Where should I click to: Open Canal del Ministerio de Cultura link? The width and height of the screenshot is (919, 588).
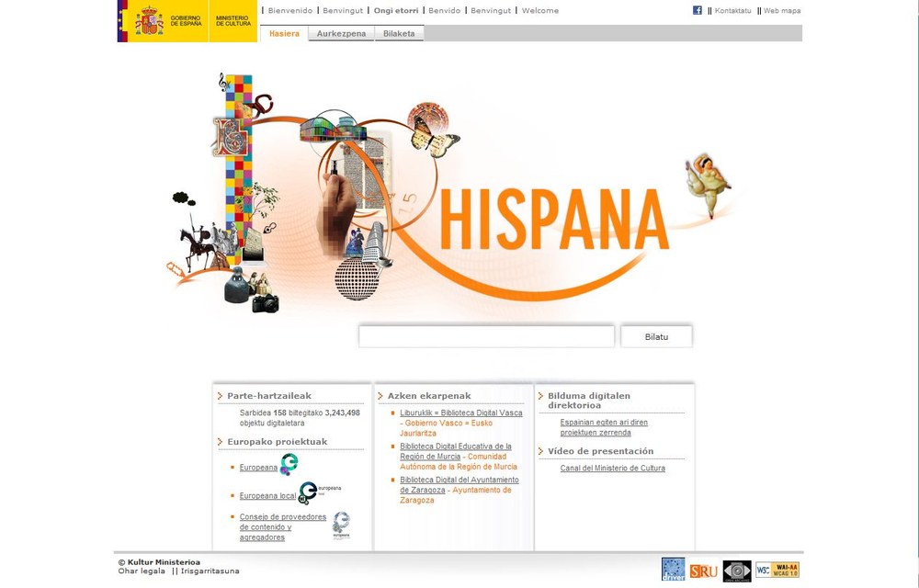[x=612, y=469]
